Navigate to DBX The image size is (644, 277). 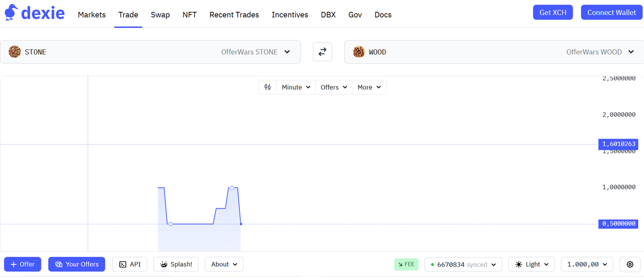[328, 14]
